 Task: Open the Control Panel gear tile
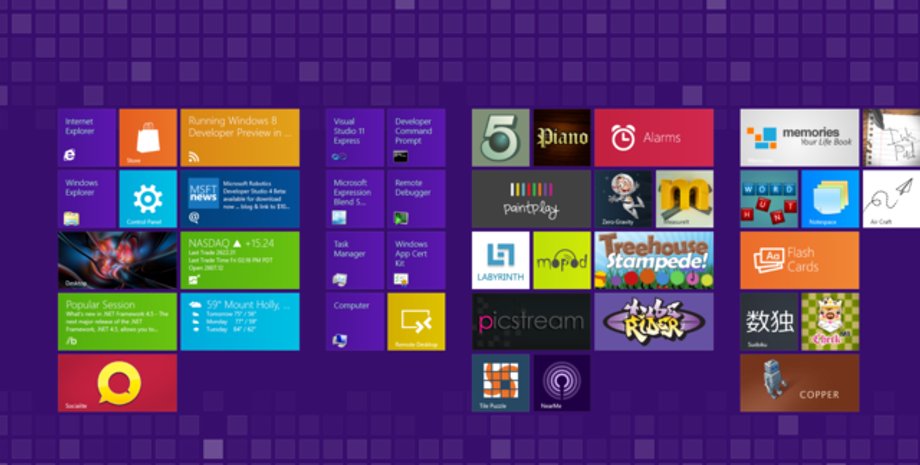pos(147,198)
